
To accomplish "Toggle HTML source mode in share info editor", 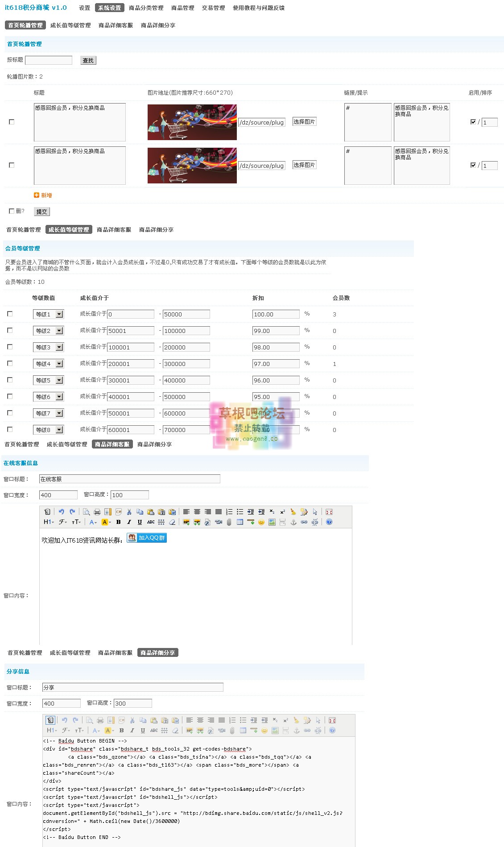I will [x=50, y=720].
